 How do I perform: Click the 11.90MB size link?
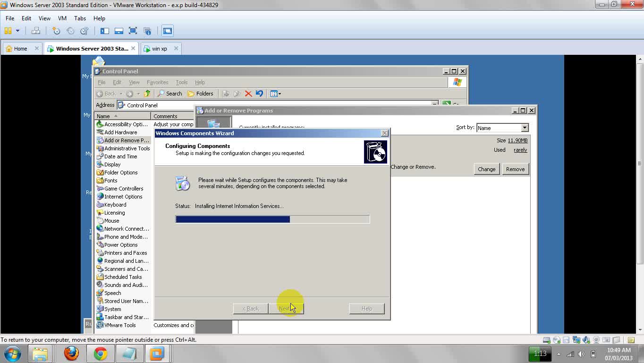pyautogui.click(x=517, y=140)
